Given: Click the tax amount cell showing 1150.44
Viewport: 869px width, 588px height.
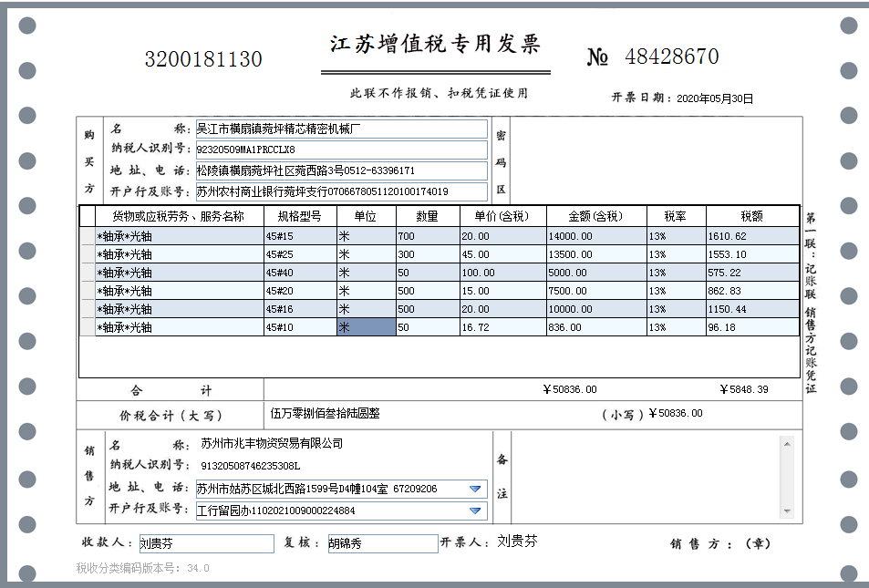Looking at the screenshot, I should (x=751, y=309).
